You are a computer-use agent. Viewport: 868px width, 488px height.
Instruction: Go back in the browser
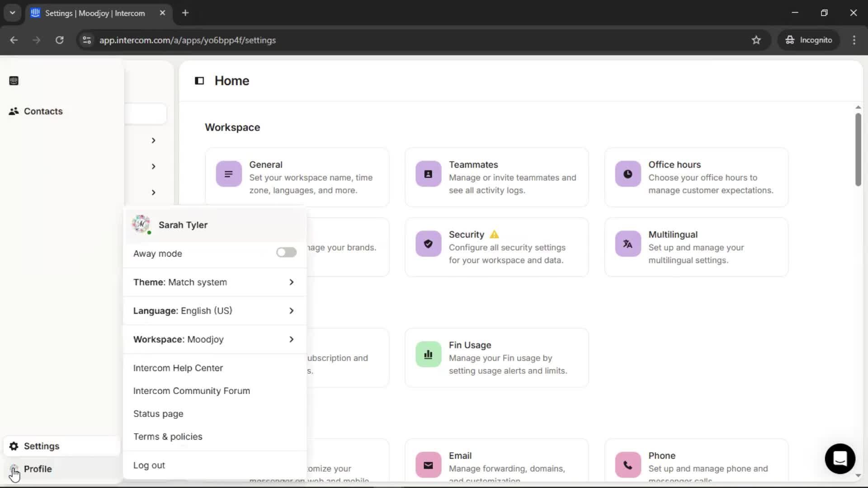[x=14, y=40]
